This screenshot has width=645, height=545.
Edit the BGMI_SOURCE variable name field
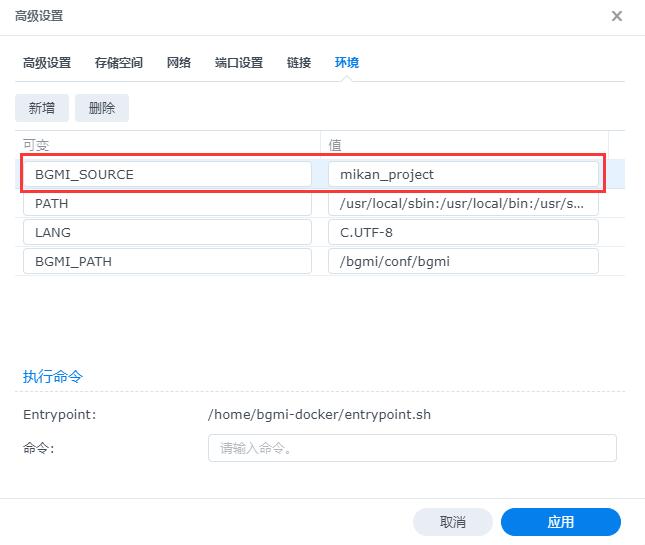click(167, 174)
